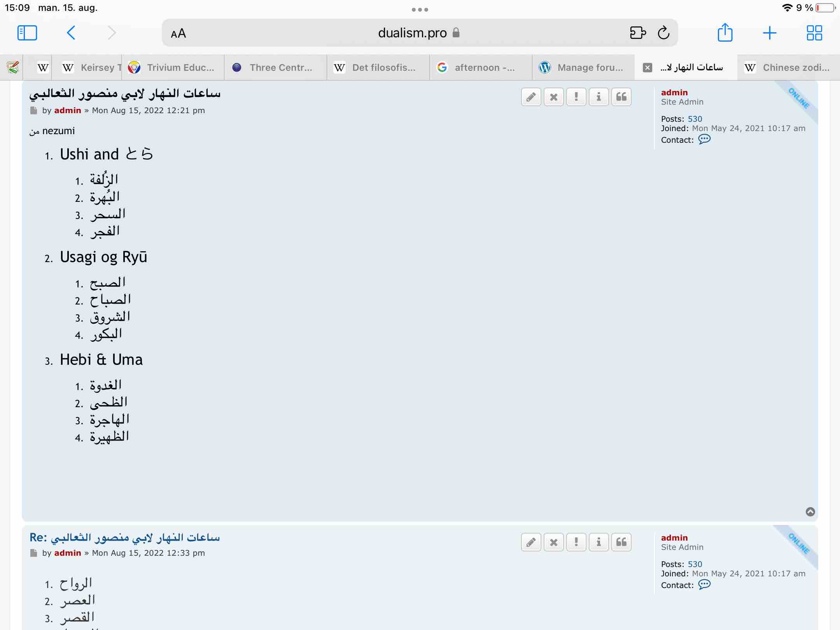Screen dimensions: 840x630
Task: Report the first post with exclamation icon
Action: tap(576, 97)
